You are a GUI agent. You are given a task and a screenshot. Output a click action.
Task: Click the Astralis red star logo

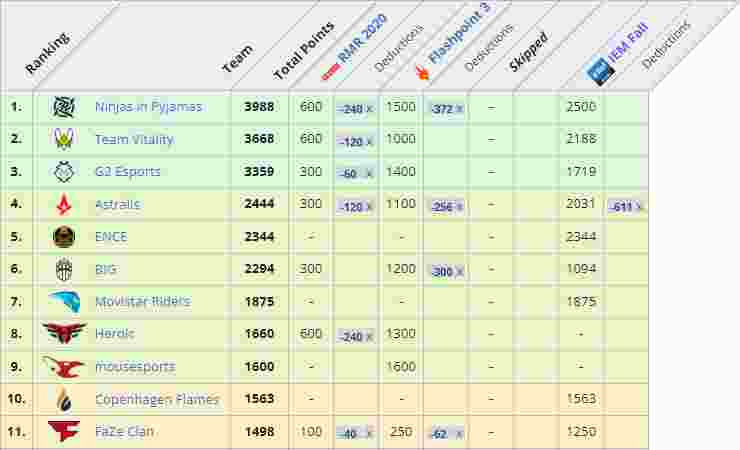pyautogui.click(x=64, y=205)
